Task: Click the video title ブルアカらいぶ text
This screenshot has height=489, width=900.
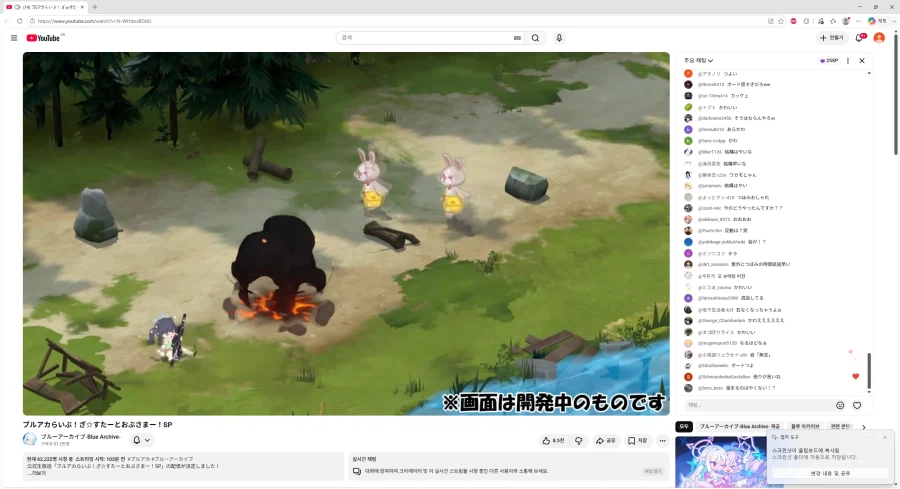Action: pos(98,425)
